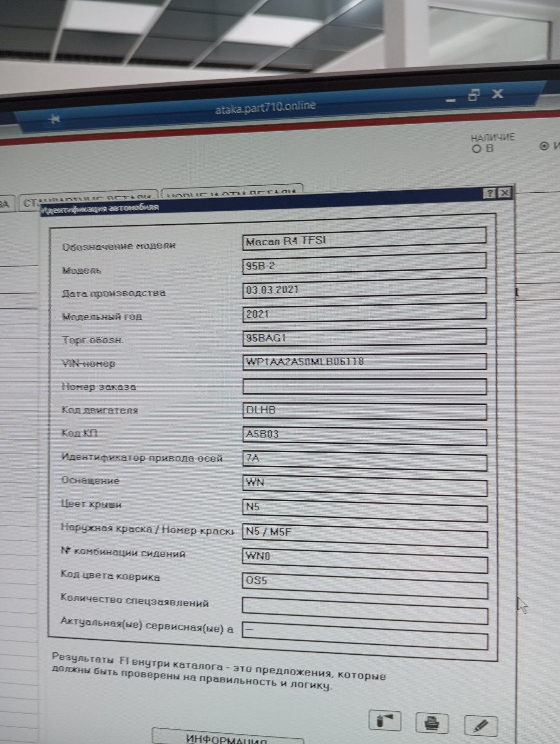The image size is (560, 744).
Task: Click the label Код двигателя
Action: [x=100, y=410]
